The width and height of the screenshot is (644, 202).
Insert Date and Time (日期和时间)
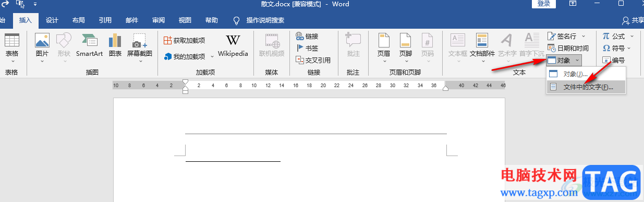pyautogui.click(x=568, y=48)
